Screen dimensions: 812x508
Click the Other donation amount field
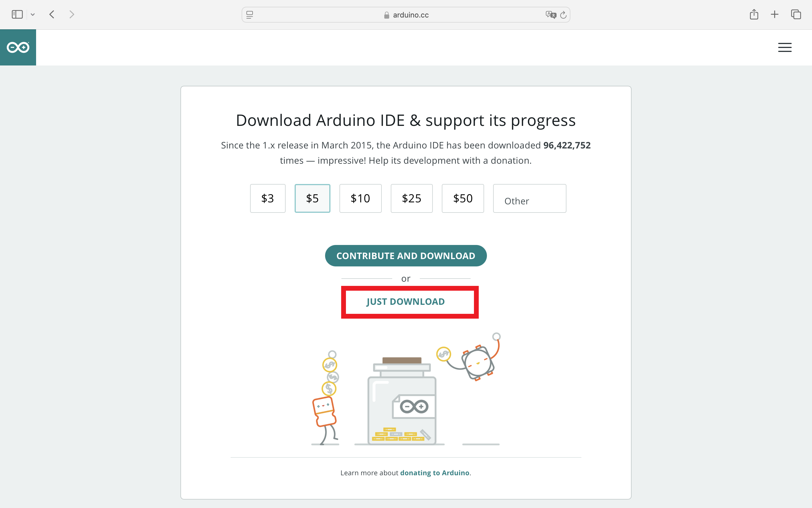(529, 198)
